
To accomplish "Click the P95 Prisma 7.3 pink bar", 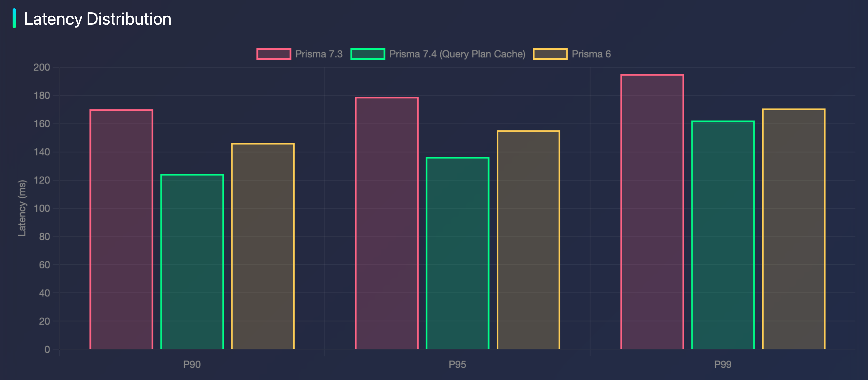I will pyautogui.click(x=387, y=223).
